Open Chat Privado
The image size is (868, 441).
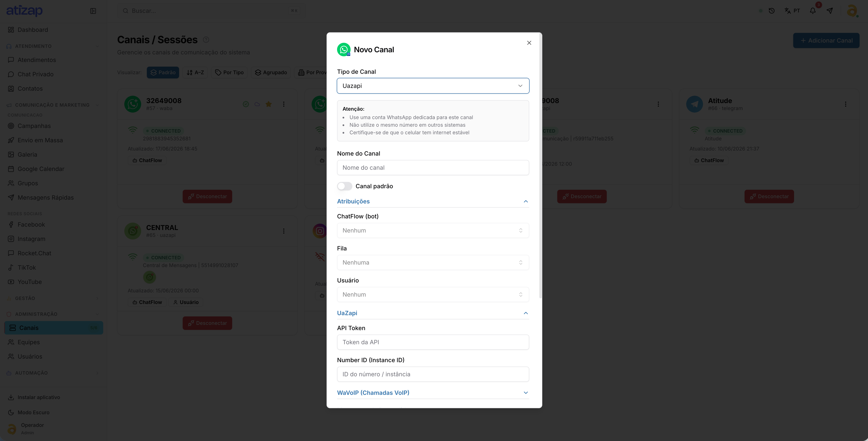click(54, 74)
